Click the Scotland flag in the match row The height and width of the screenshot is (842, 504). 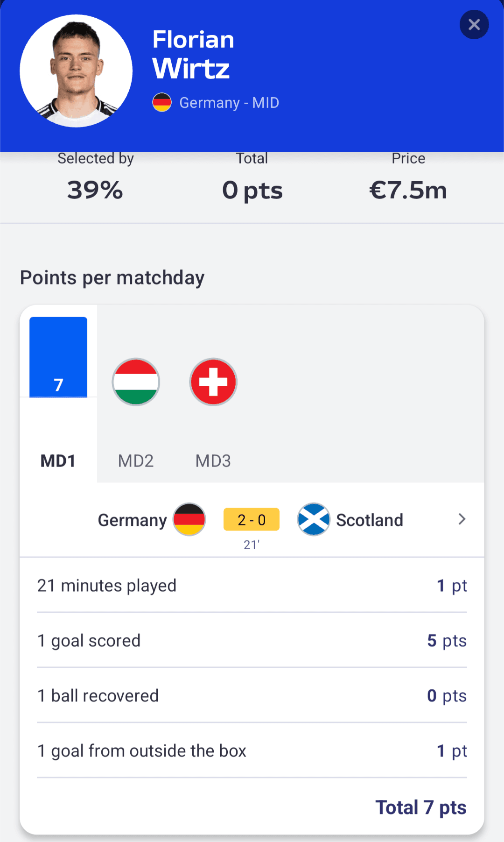314,519
